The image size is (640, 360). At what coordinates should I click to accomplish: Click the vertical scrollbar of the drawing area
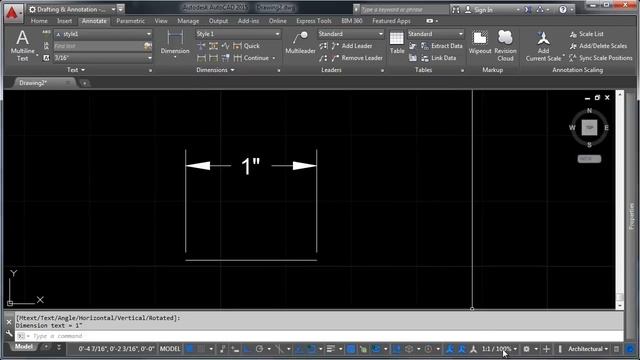(x=620, y=199)
